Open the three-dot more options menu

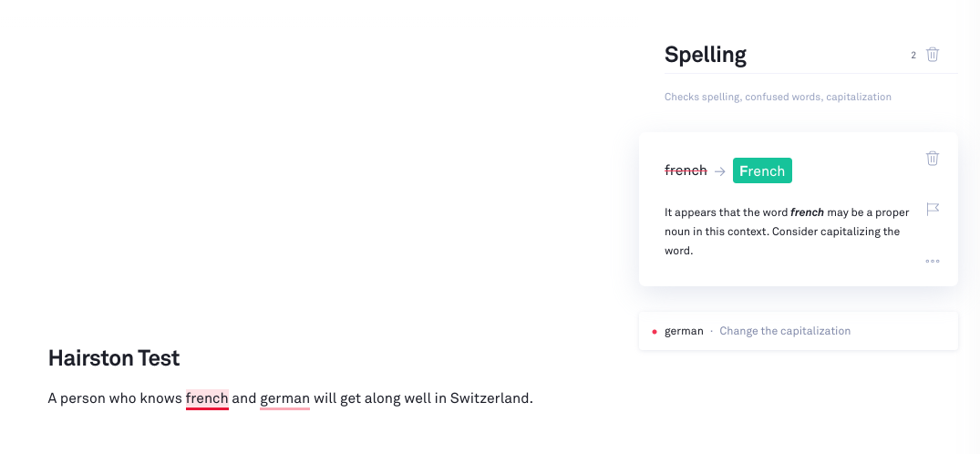[x=933, y=262]
